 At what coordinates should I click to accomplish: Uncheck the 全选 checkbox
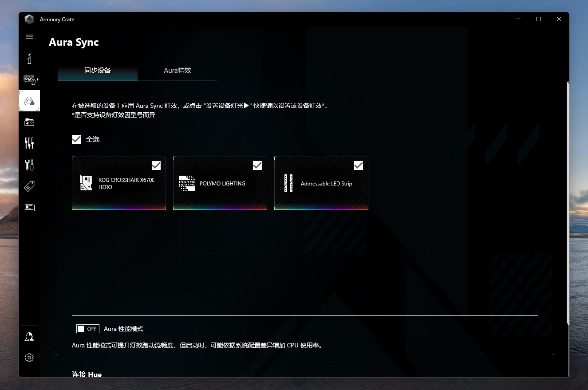(76, 139)
